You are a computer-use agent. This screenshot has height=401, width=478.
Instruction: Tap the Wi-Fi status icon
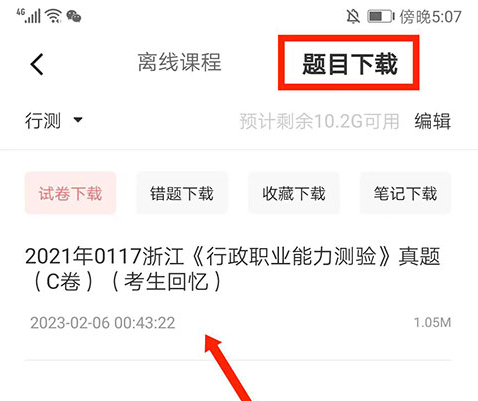pos(54,16)
